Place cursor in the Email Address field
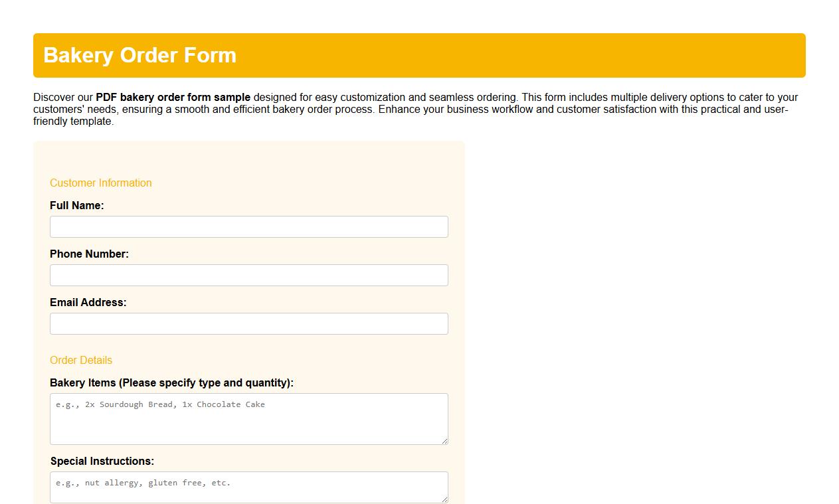The image size is (839, 504). click(248, 323)
